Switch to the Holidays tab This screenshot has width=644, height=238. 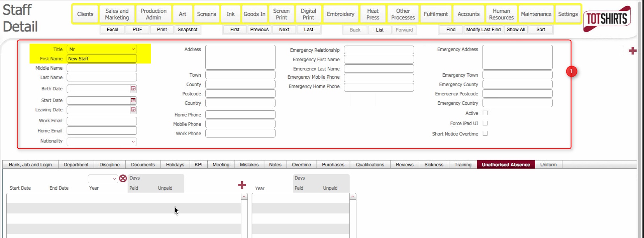click(175, 165)
